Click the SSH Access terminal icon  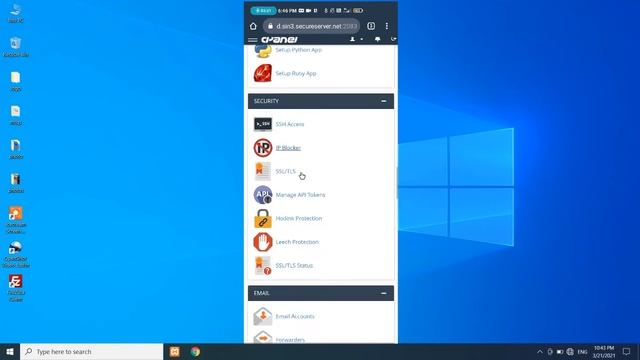[262, 124]
